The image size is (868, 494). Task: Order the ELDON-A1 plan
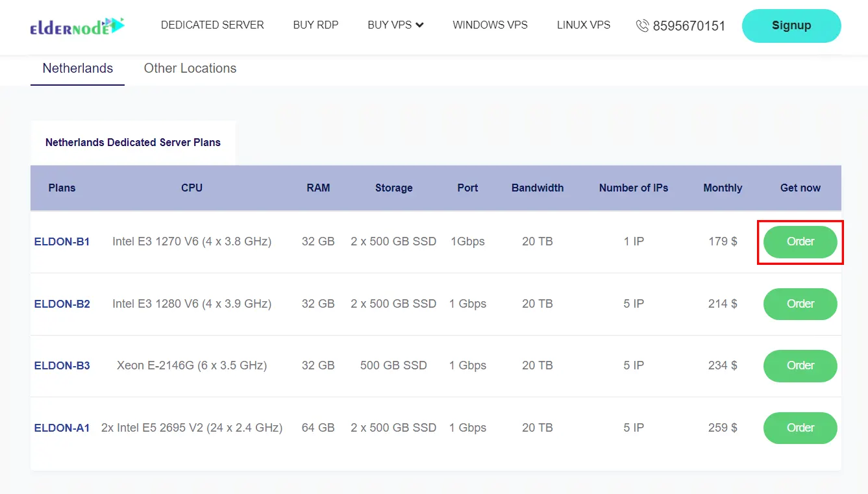(x=800, y=428)
